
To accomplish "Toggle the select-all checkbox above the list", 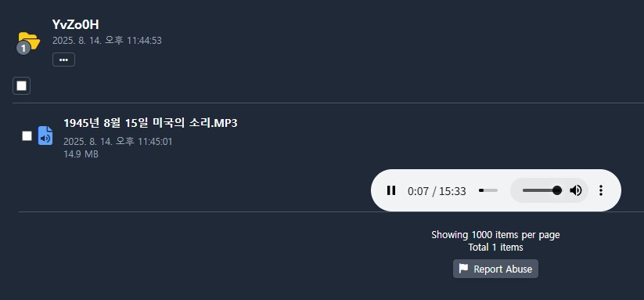I will (21, 86).
